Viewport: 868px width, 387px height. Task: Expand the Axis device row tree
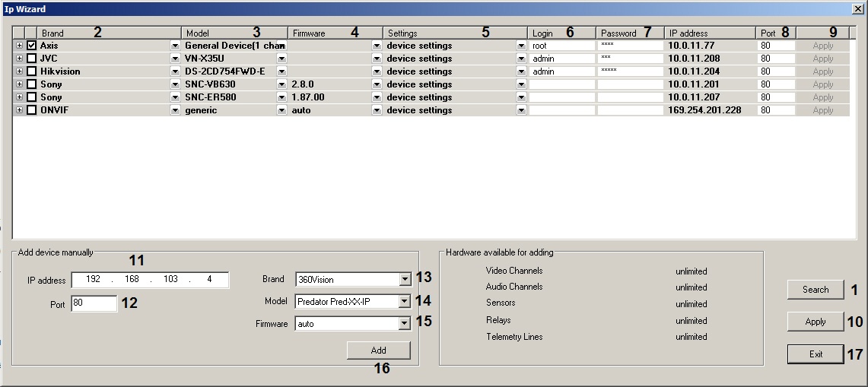coord(19,46)
